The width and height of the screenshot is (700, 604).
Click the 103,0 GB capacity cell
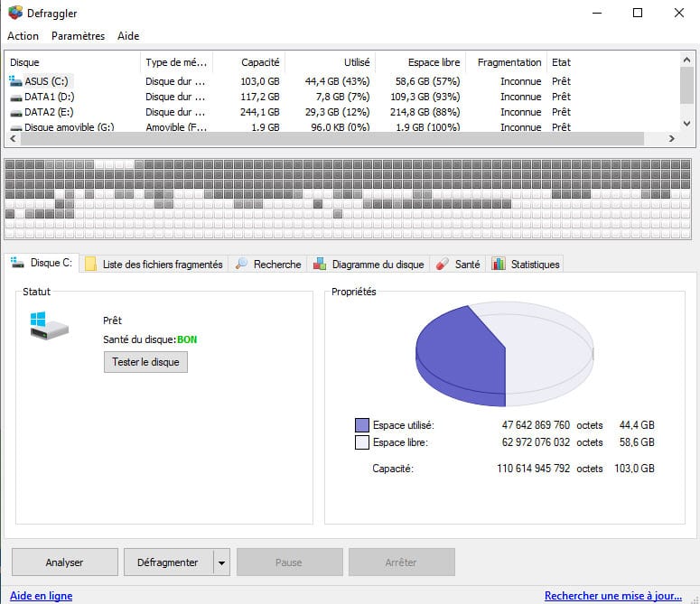tap(260, 81)
